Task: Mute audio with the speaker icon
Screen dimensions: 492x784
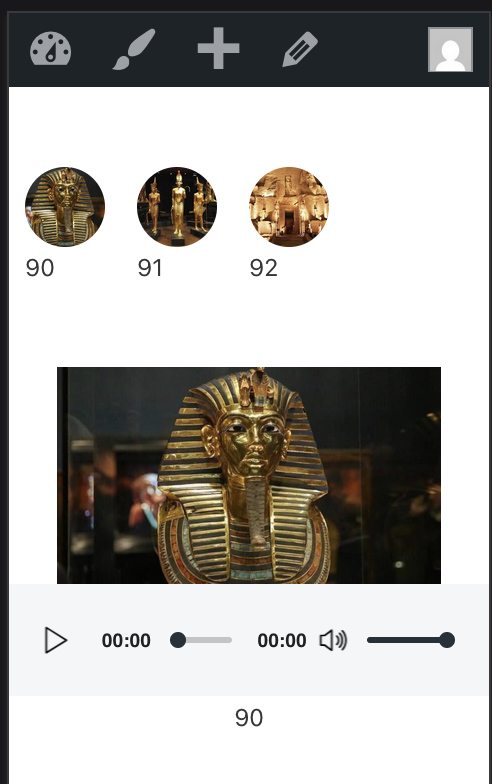Action: [x=333, y=640]
